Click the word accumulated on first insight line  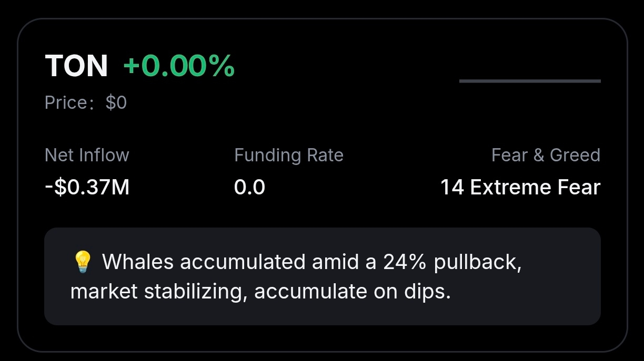click(243, 261)
